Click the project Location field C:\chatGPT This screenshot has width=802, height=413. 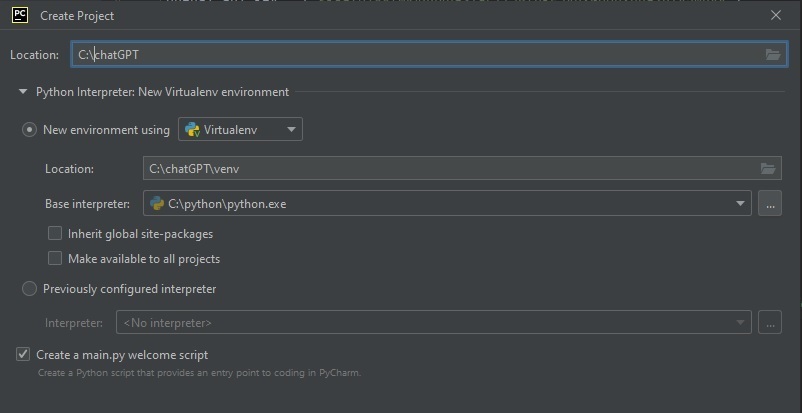click(400, 55)
